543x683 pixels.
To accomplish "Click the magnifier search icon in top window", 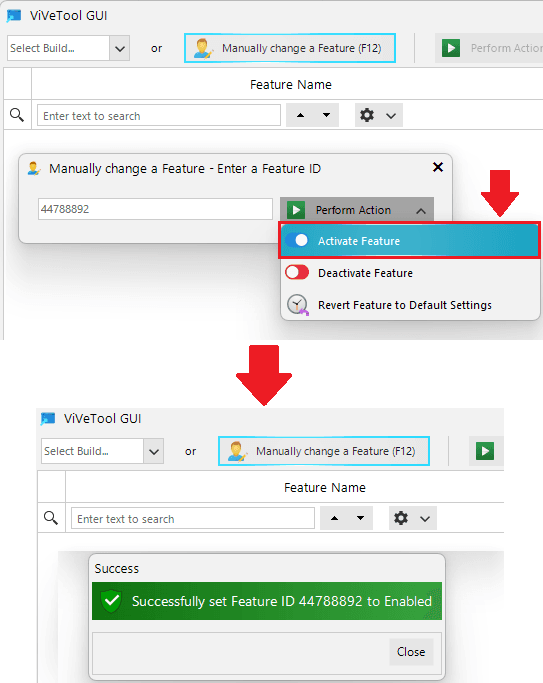I will (17, 115).
